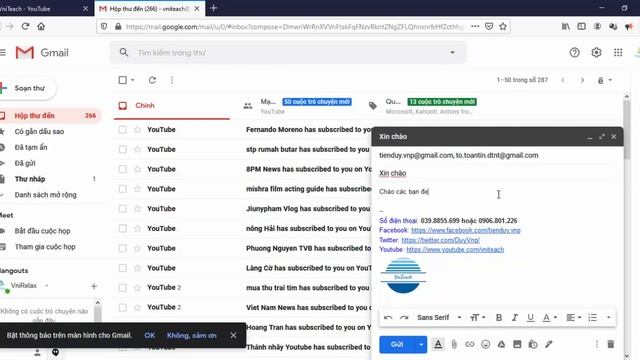Tick select-all checkbox above inbox
Viewport: 640px width, 360px height.
coord(122,80)
